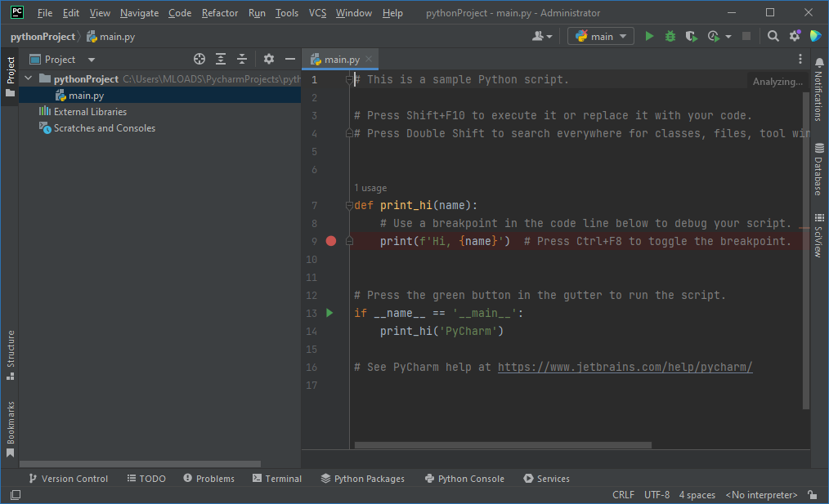This screenshot has height=504, width=829.
Task: Open IDE settings gear in top toolbar
Action: click(x=795, y=36)
